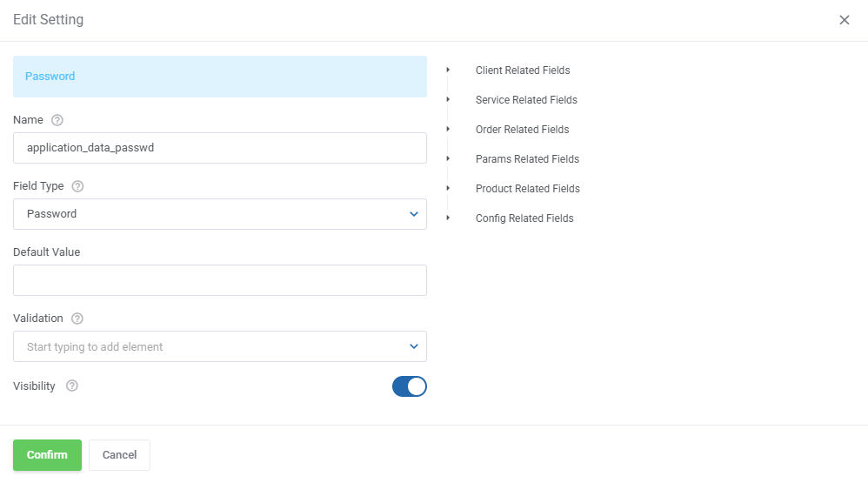This screenshot has height=483, width=868.
Task: Click the help icon beside Field Type
Action: [77, 186]
